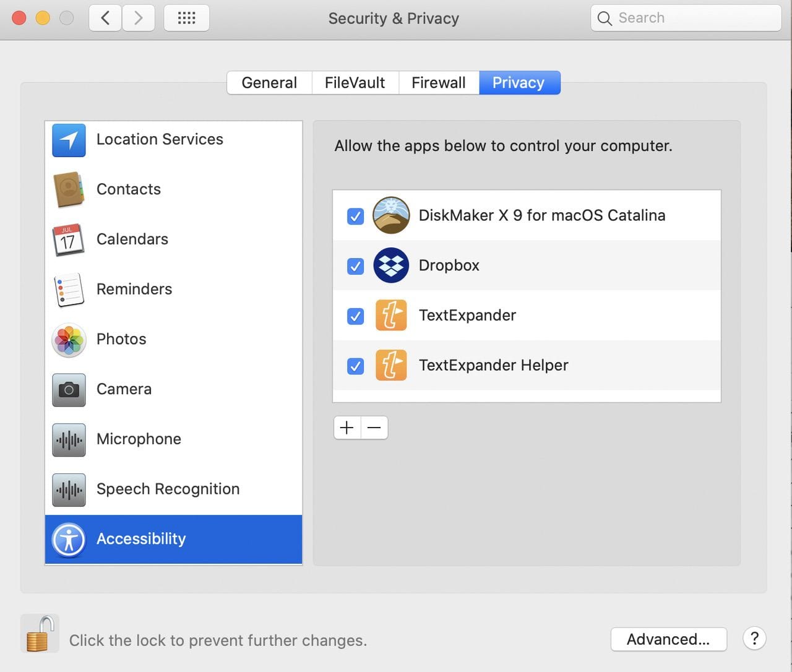This screenshot has height=672, width=792.
Task: Toggle the TextExpander Helper checkbox
Action: coord(355,366)
